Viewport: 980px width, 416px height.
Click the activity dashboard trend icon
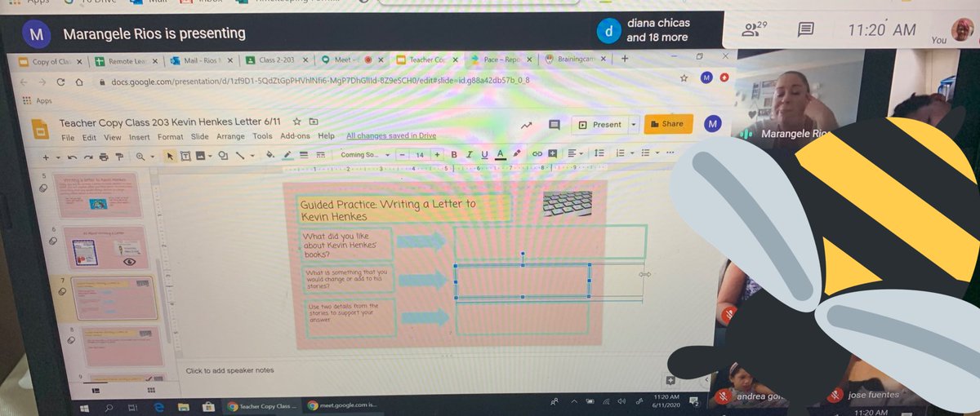[x=525, y=125]
